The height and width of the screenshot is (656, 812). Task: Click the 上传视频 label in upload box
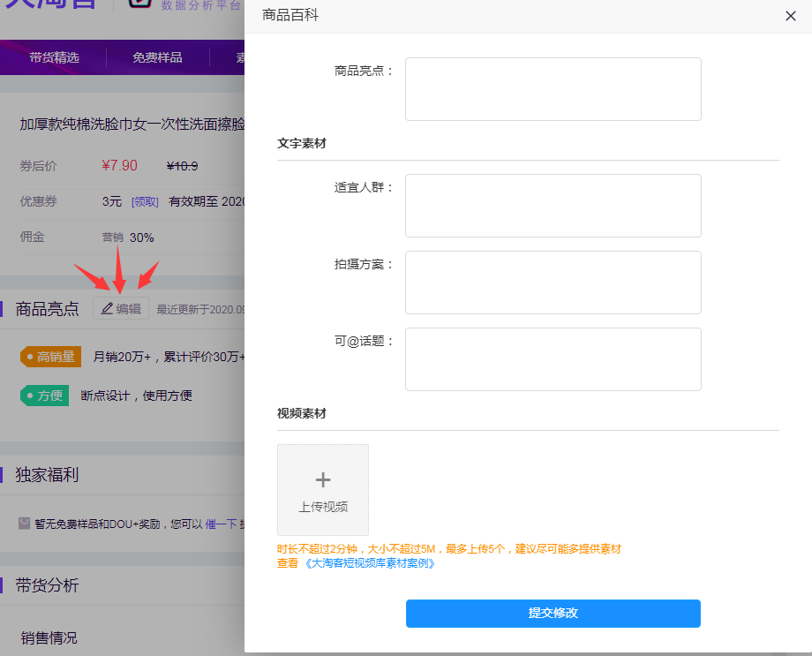click(x=323, y=507)
